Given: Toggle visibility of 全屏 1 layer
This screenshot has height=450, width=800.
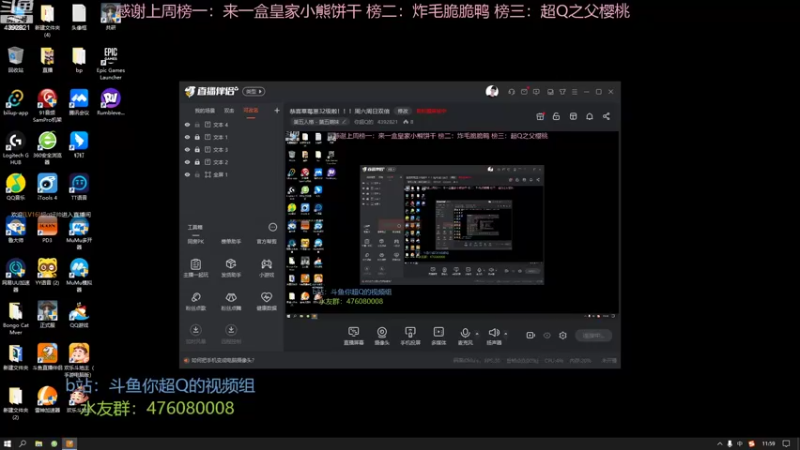Looking at the screenshot, I should tap(187, 174).
